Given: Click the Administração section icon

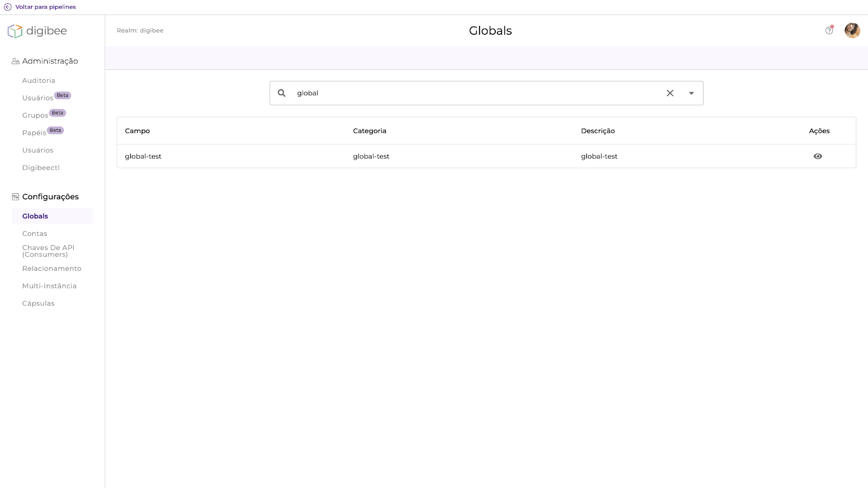Looking at the screenshot, I should click(15, 61).
